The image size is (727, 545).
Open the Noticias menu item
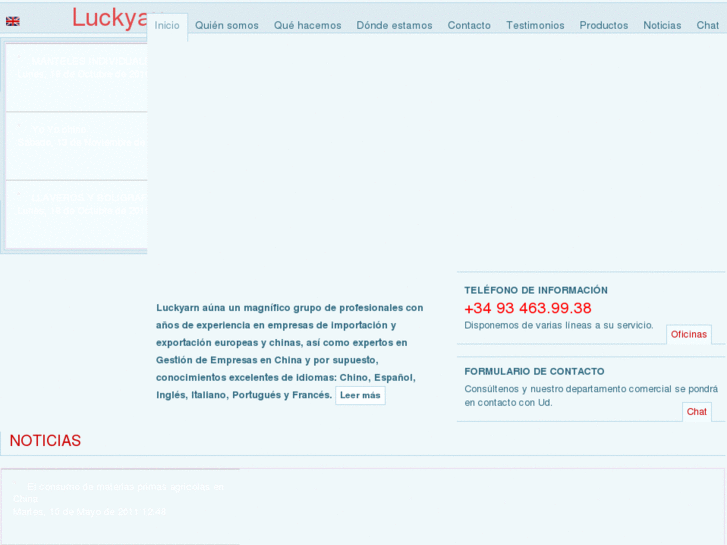click(662, 26)
